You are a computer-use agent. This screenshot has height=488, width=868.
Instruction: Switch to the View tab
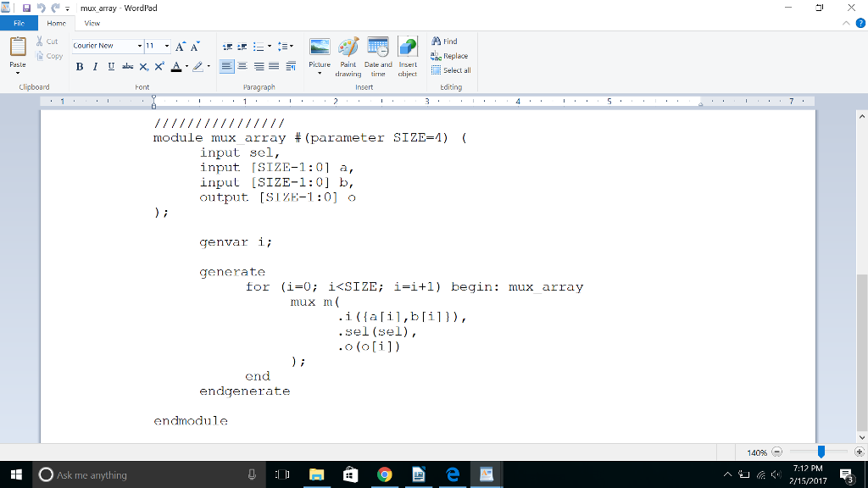tap(92, 23)
